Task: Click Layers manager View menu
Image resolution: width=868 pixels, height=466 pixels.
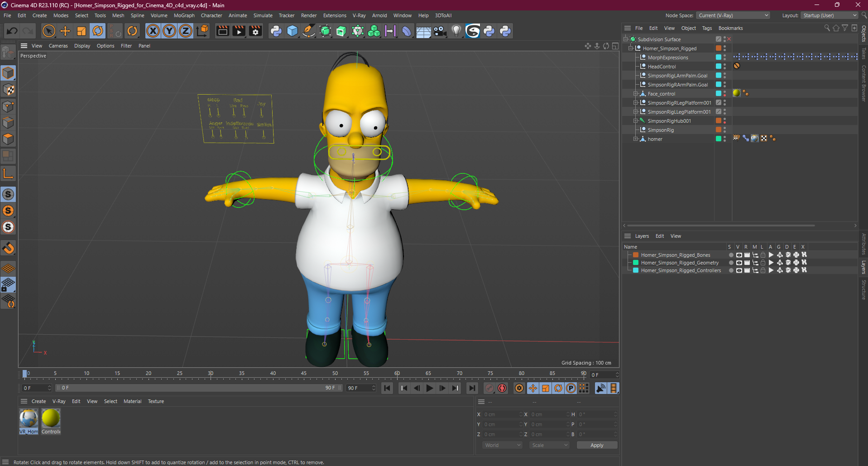Action: 676,236
